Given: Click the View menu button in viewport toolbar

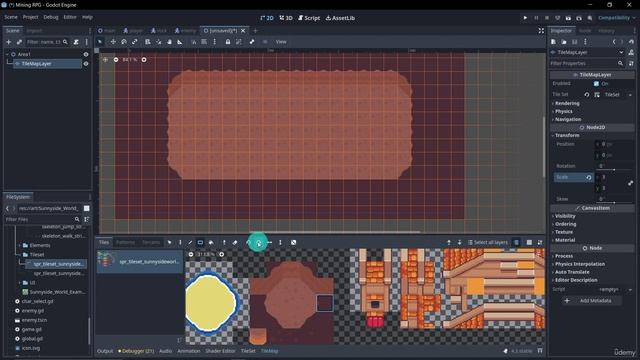Looking at the screenshot, I should pyautogui.click(x=281, y=42).
